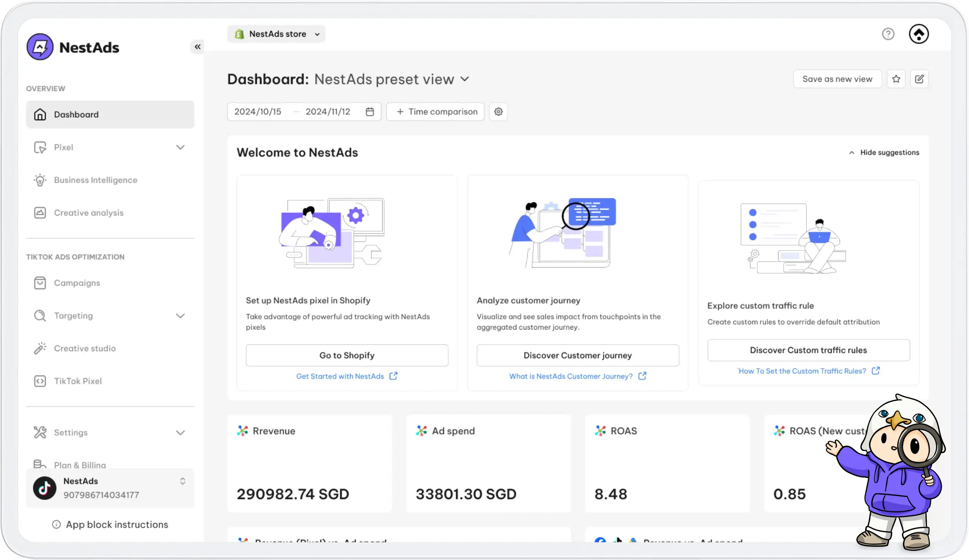Screen dimensions: 969x560
Task: Click the custom traffic rule illustration
Action: 793,238
